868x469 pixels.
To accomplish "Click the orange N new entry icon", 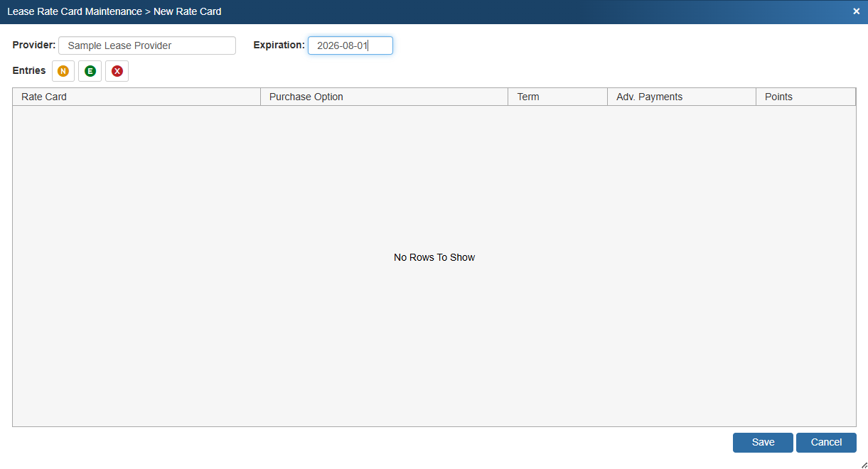I will 63,71.
